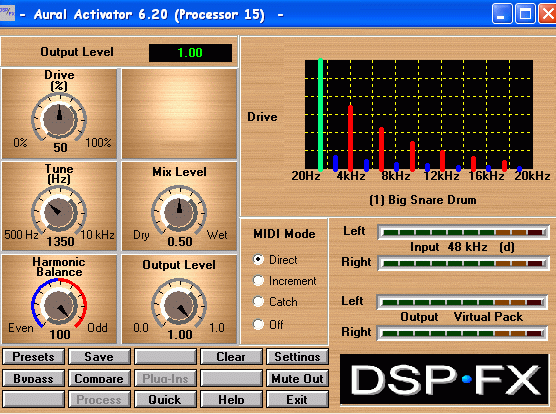Image resolution: width=556 pixels, height=414 pixels.
Task: Click the Even label of Harmonic Balance
Action: click(x=21, y=328)
